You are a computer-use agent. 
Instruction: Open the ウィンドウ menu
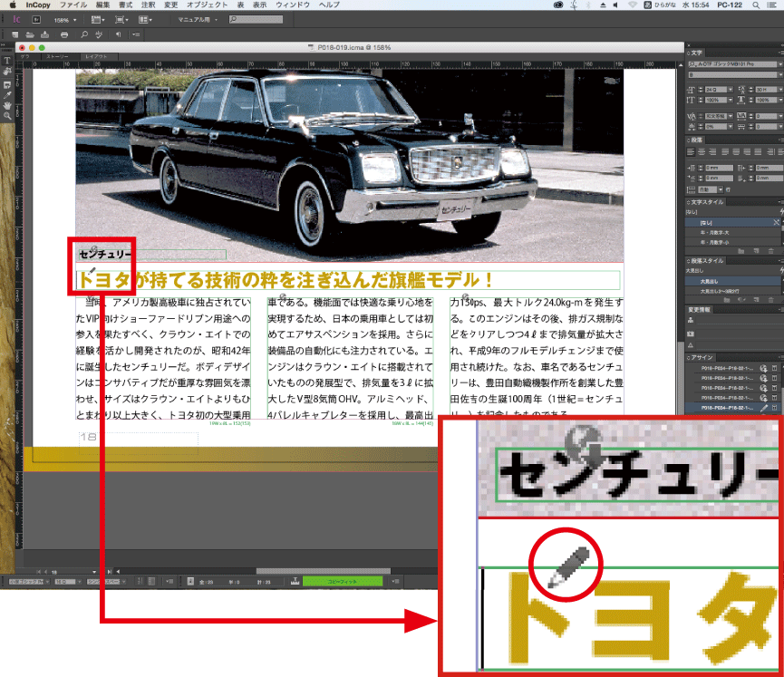point(293,5)
